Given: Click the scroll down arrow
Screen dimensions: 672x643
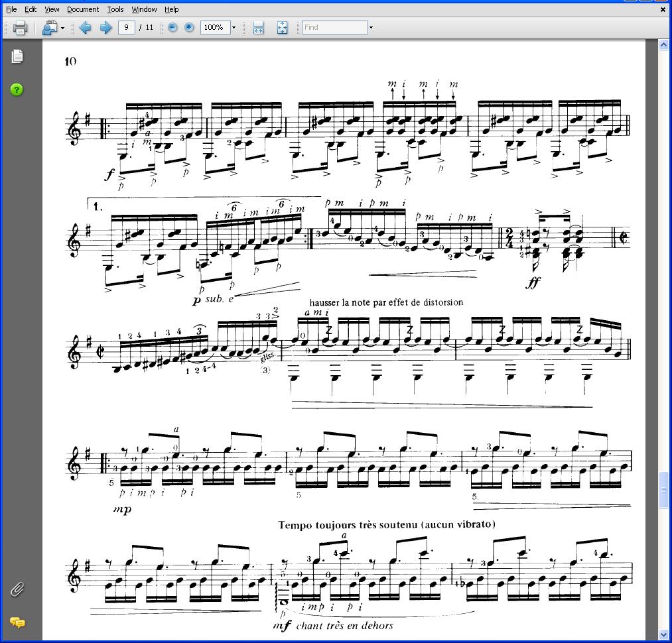Looking at the screenshot, I should click(663, 634).
